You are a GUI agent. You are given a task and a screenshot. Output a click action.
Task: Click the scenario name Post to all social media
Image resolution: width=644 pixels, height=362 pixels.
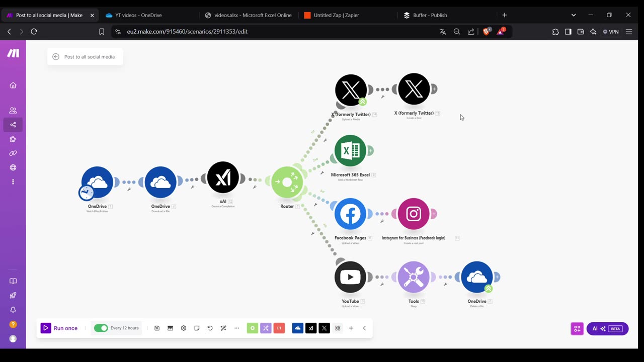point(90,57)
